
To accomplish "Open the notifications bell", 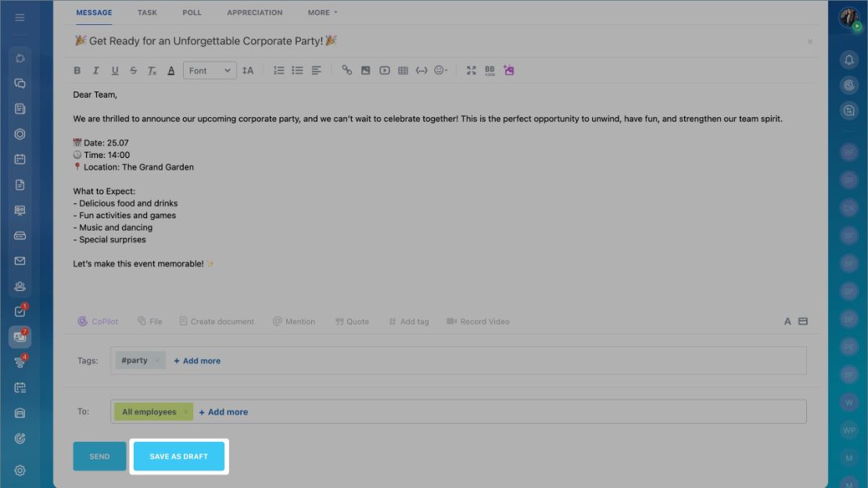I will point(848,59).
